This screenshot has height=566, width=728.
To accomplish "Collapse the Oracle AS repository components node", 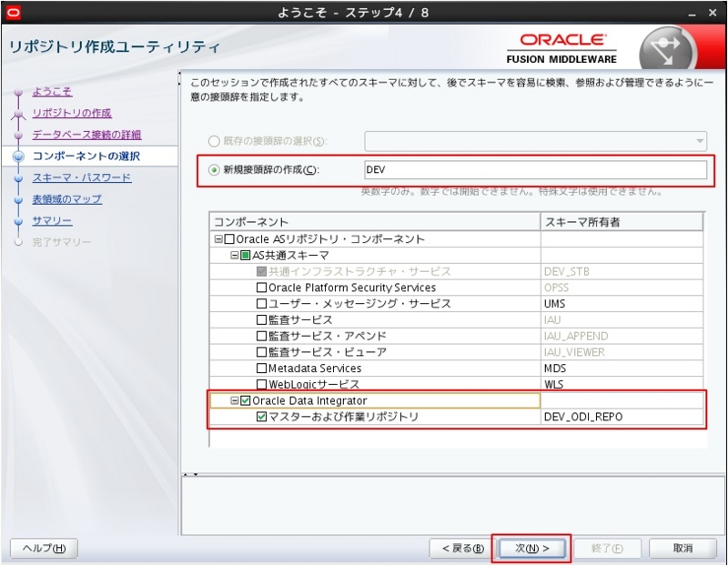I will tap(218, 239).
